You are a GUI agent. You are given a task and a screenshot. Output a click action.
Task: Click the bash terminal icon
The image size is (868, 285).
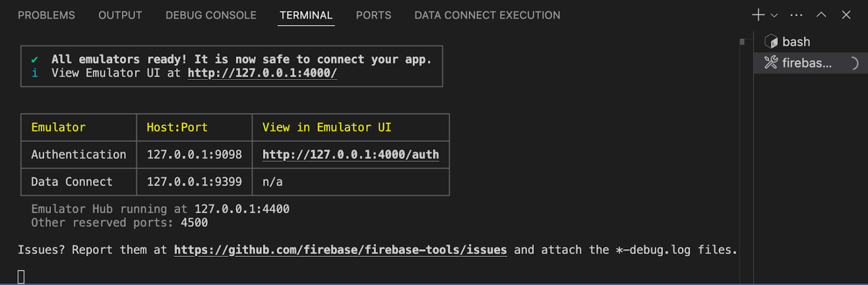pyautogui.click(x=771, y=42)
